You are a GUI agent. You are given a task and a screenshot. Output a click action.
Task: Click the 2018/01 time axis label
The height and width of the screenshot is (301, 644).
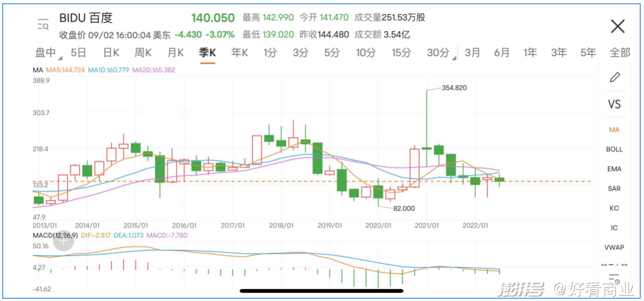[282, 226]
